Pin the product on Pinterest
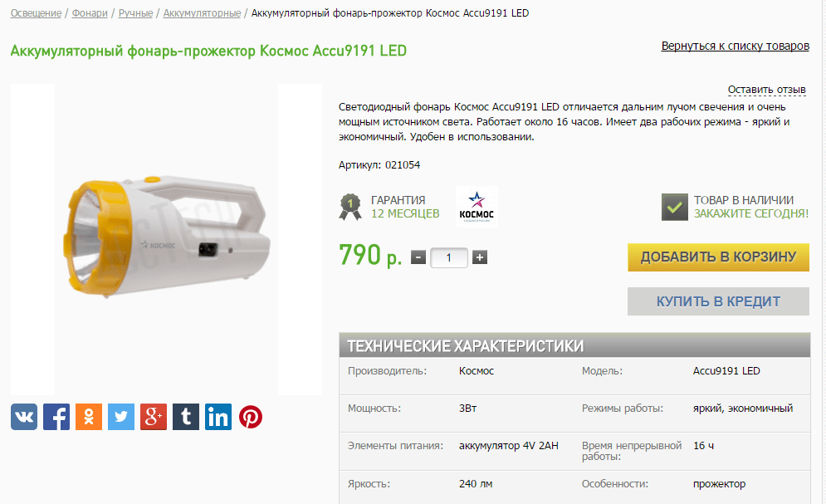The image size is (826, 504). pyautogui.click(x=251, y=417)
